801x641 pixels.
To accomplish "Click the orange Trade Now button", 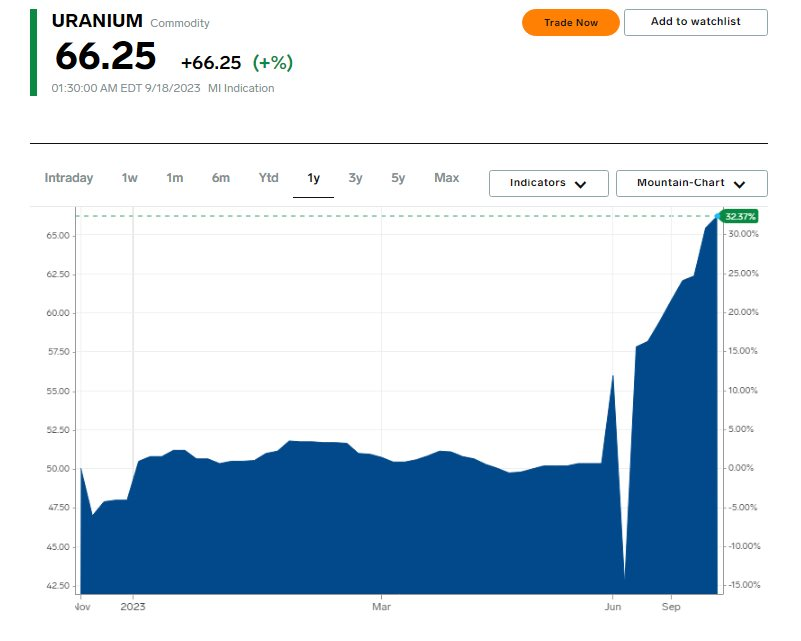I will (570, 22).
